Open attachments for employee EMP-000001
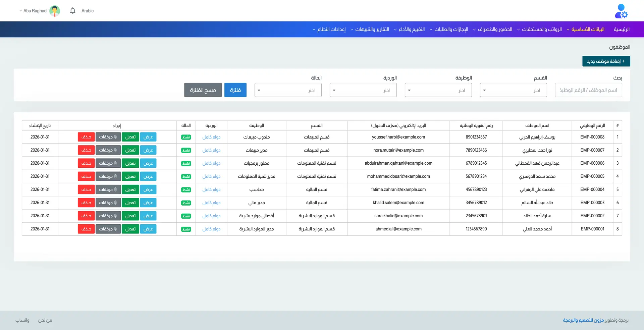This screenshot has height=330, width=644. click(108, 229)
